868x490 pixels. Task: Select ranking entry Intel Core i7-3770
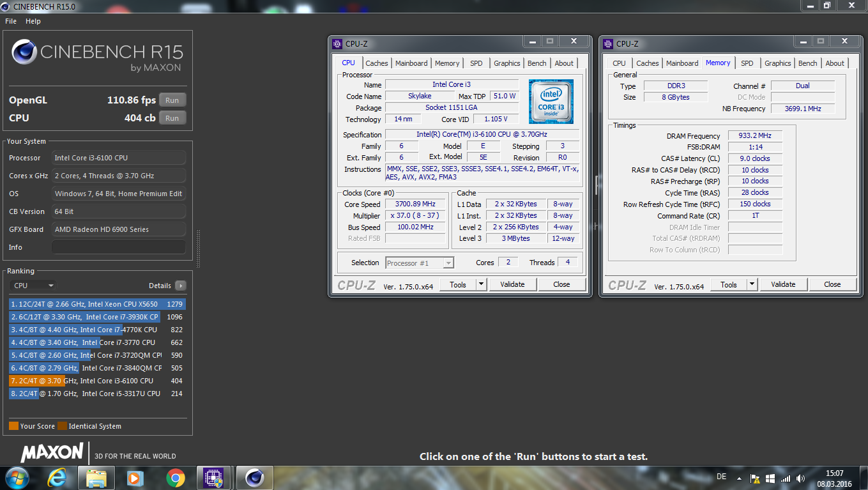coord(97,342)
